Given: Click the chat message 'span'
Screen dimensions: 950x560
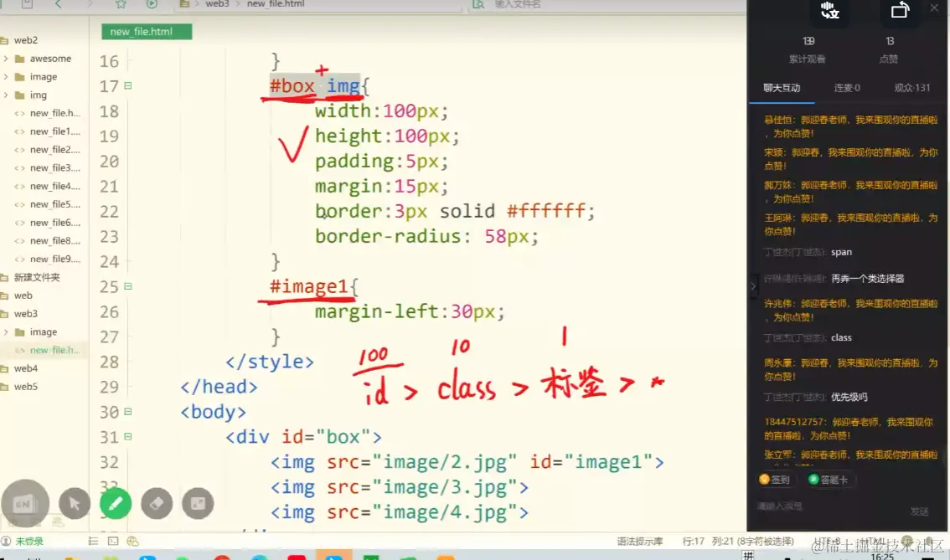Looking at the screenshot, I should tap(841, 252).
